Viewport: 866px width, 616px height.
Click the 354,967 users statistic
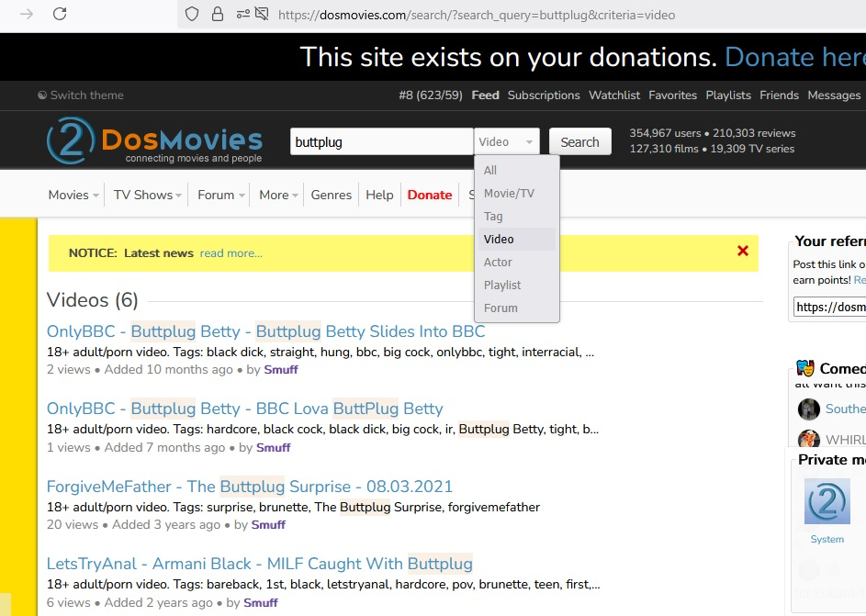coord(665,133)
